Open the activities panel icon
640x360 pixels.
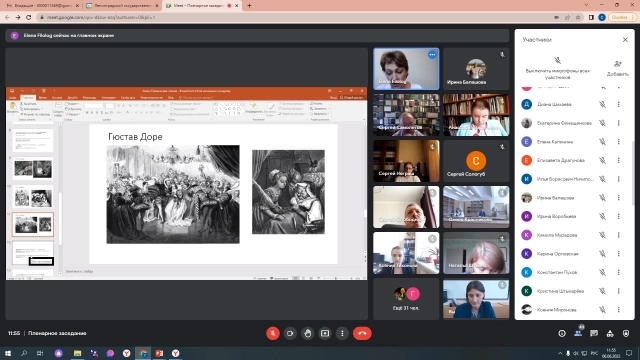click(610, 333)
